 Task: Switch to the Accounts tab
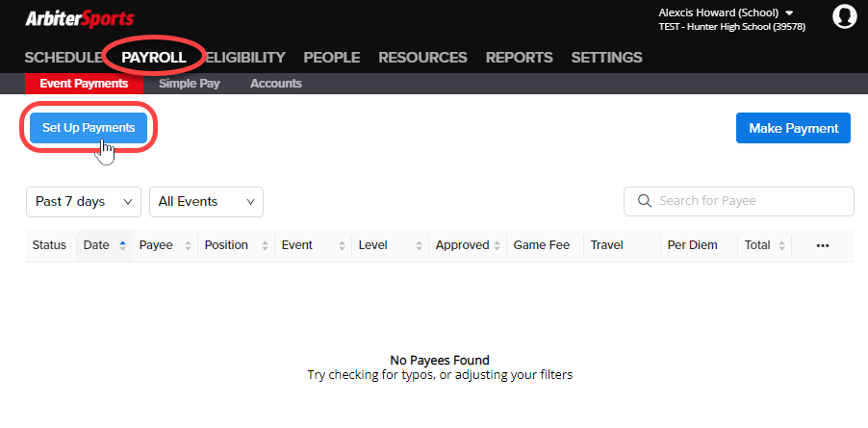275,84
